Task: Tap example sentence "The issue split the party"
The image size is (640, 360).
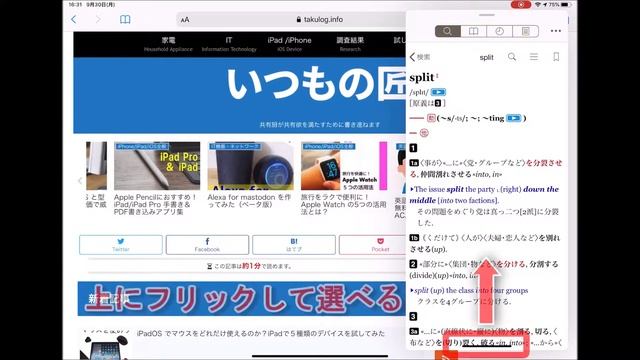Action: [484, 195]
